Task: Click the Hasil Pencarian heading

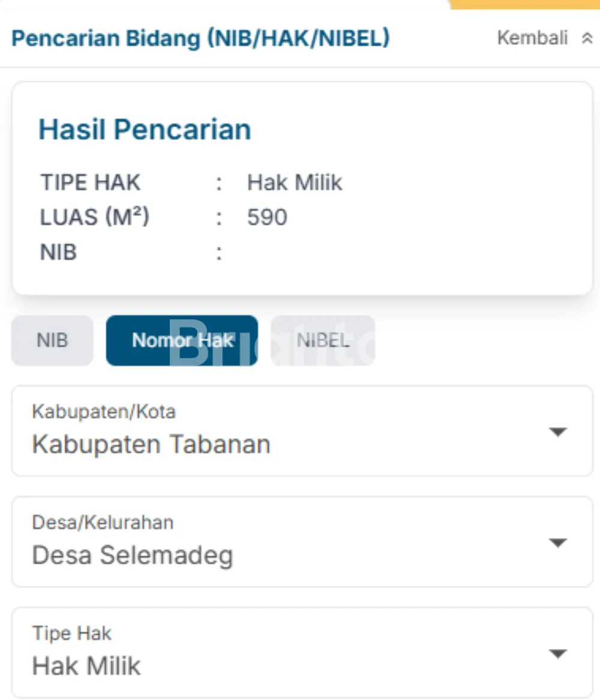Action: pos(145,130)
